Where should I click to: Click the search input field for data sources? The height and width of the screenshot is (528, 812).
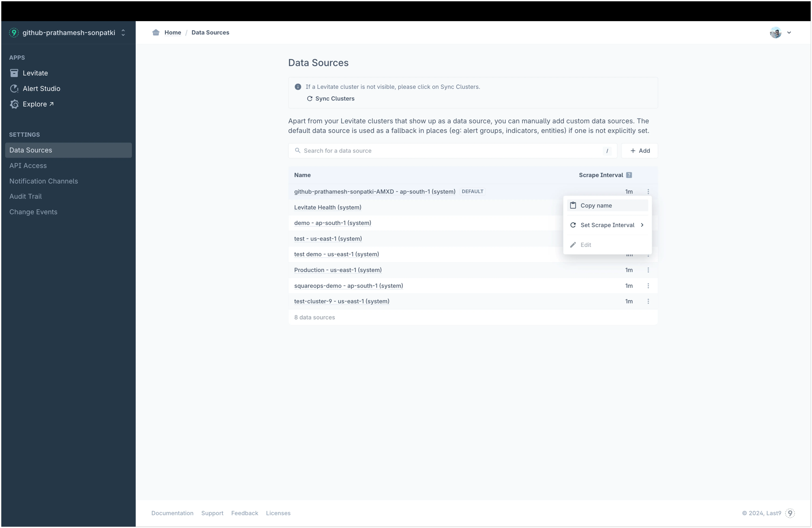pos(451,150)
